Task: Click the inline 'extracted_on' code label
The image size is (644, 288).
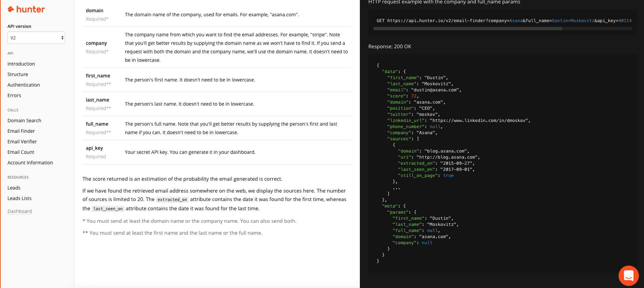Action: (172, 200)
